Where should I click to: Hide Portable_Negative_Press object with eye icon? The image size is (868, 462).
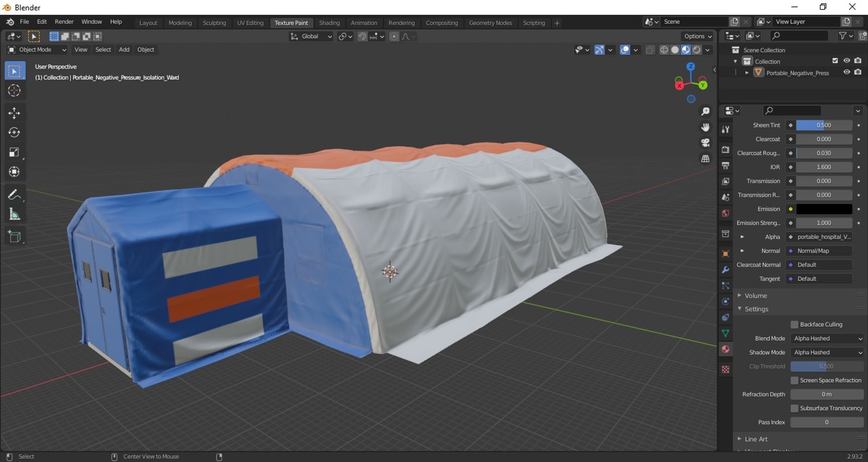click(847, 72)
